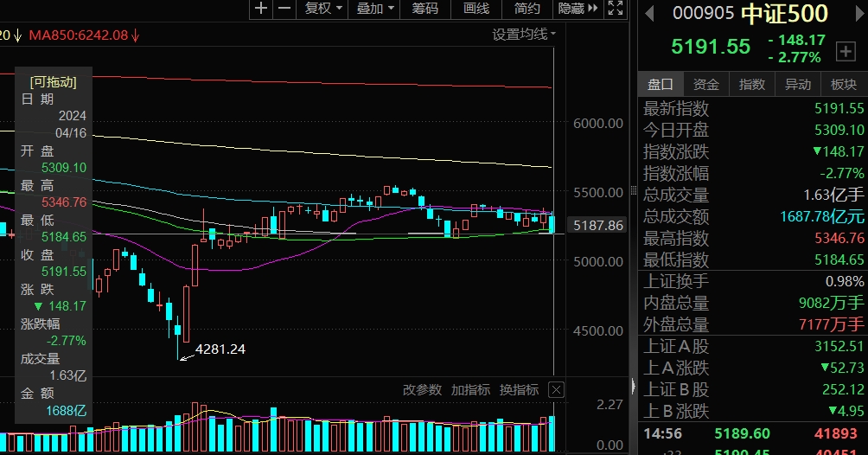The height and width of the screenshot is (455, 868).
Task: Click 上证B股 value 252.12
Action: pos(843,389)
